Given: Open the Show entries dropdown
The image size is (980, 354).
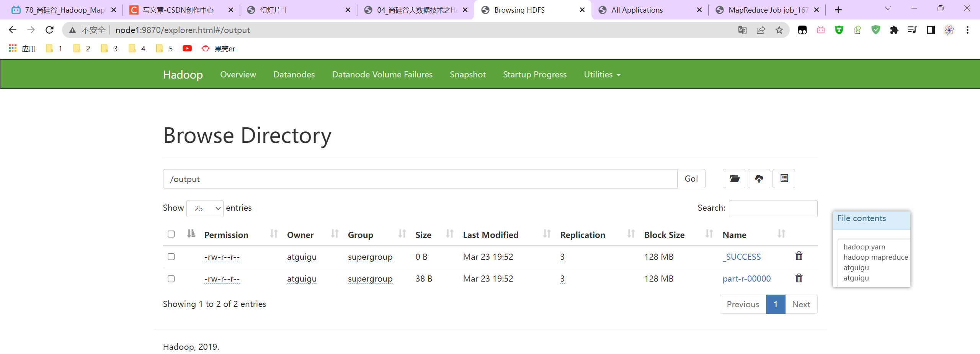Looking at the screenshot, I should pos(205,208).
